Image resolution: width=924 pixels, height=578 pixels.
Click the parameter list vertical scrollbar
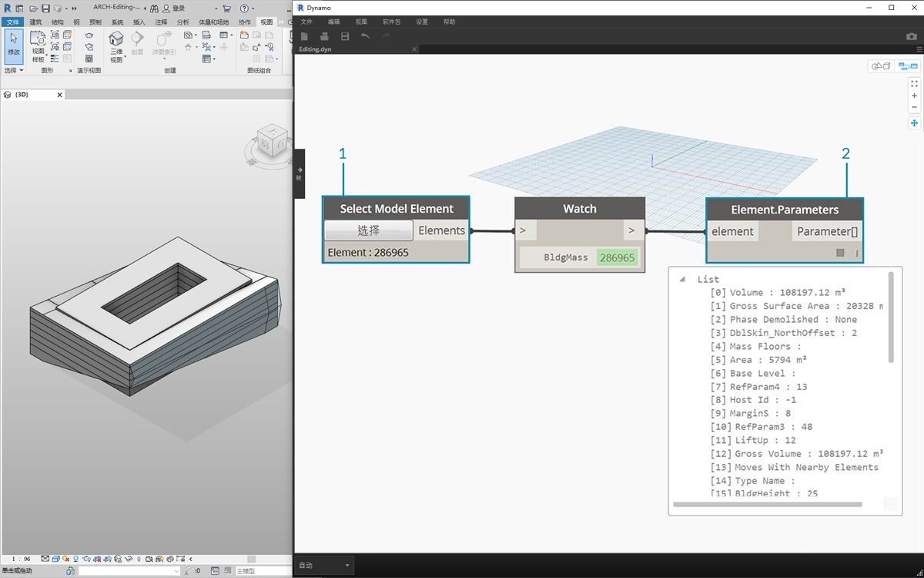coord(891,317)
